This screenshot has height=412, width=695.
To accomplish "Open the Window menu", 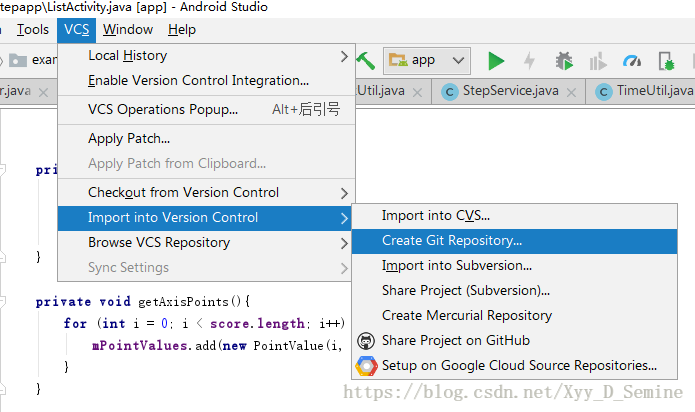I will click(x=128, y=30).
